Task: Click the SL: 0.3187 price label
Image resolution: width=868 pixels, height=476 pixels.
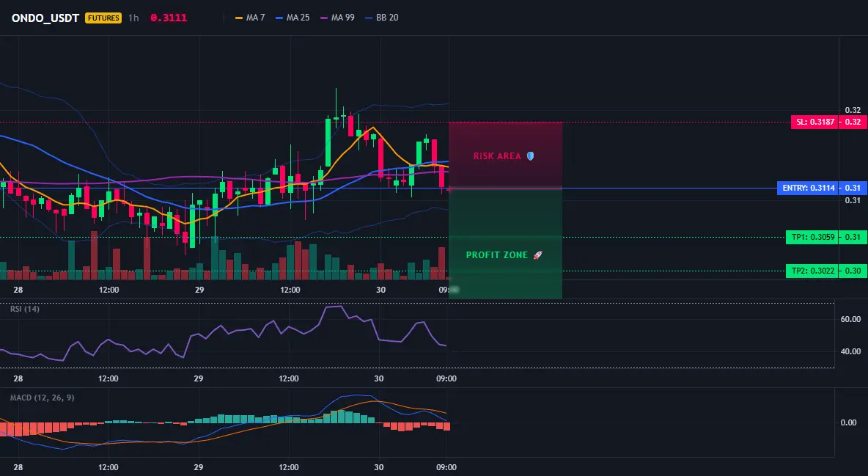Action: coord(814,122)
